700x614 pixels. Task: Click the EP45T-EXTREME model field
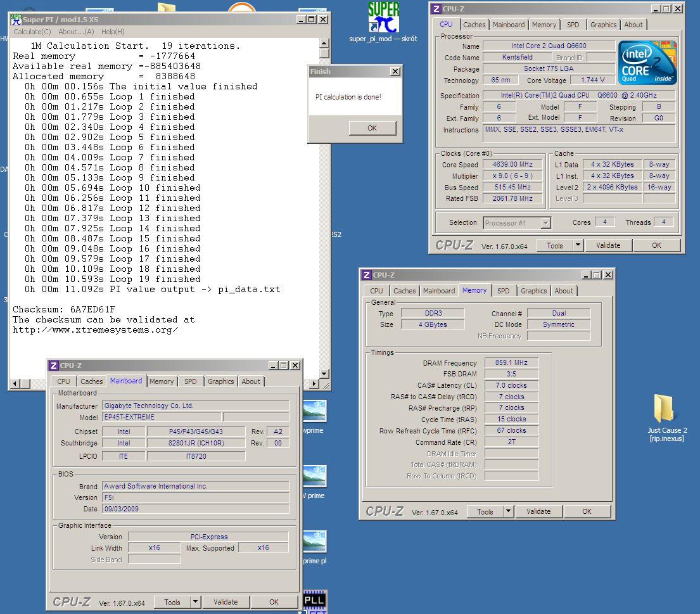pos(161,417)
